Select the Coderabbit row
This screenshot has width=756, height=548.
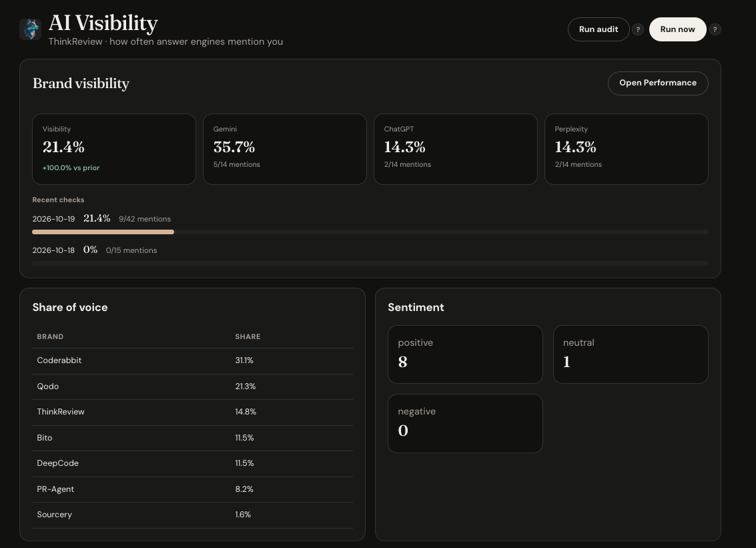point(192,361)
